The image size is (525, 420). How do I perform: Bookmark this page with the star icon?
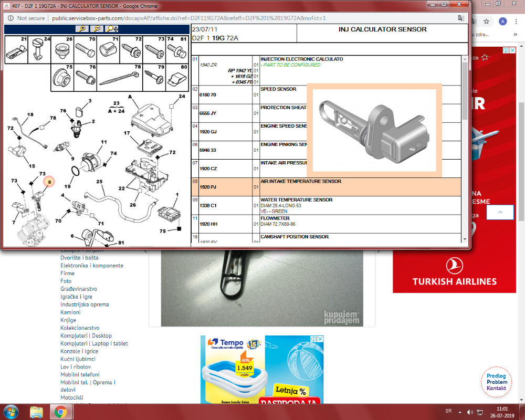[487, 22]
